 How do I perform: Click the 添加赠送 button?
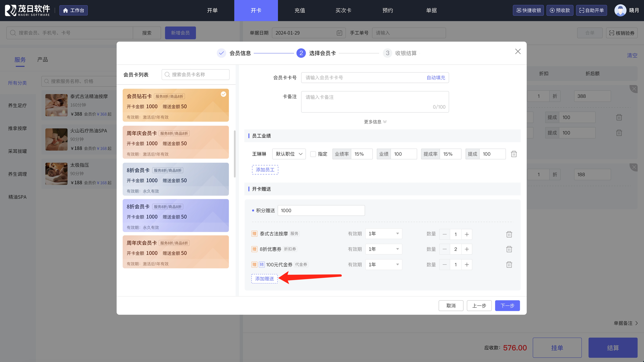point(265,278)
